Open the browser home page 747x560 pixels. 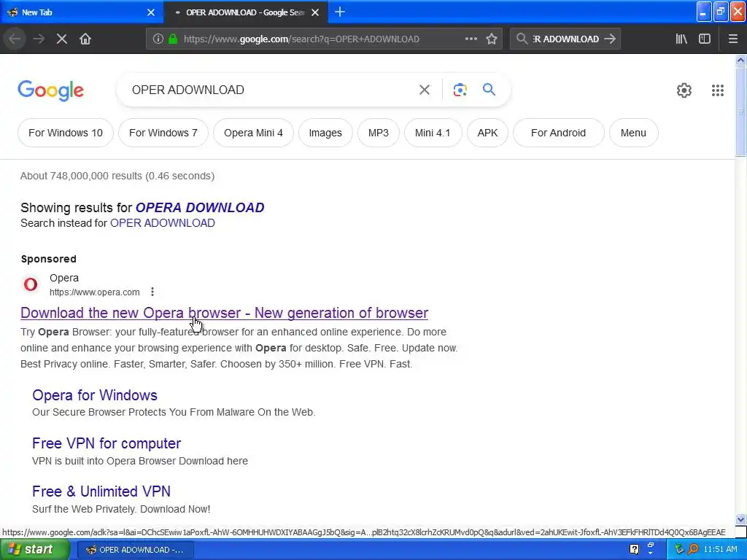coord(85,39)
